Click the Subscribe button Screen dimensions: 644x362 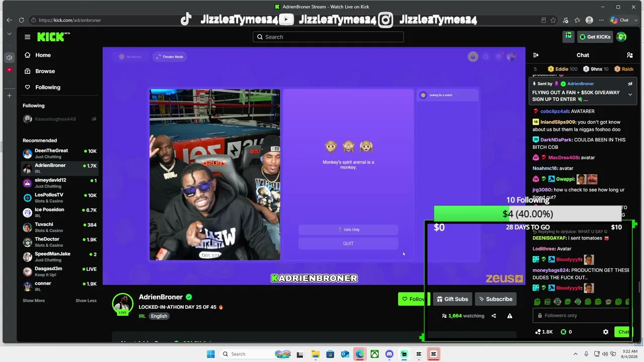[496, 299]
